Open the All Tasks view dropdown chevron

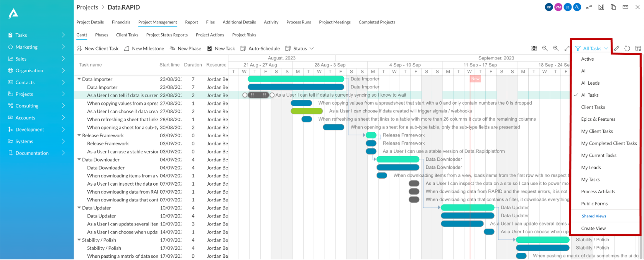606,49
